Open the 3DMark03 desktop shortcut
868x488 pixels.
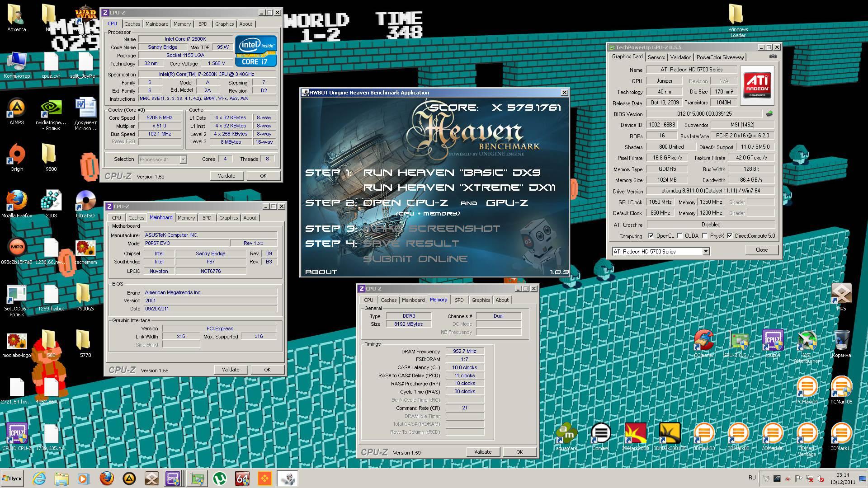pos(704,437)
